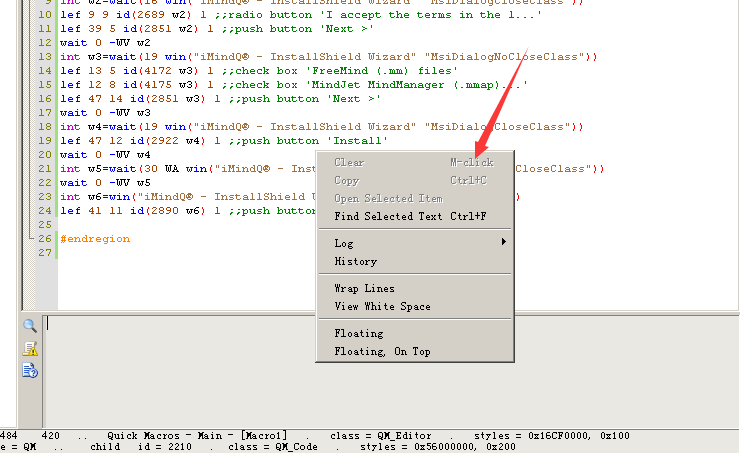Open the help tips page icon
This screenshot has height=453, width=740.
(30, 371)
